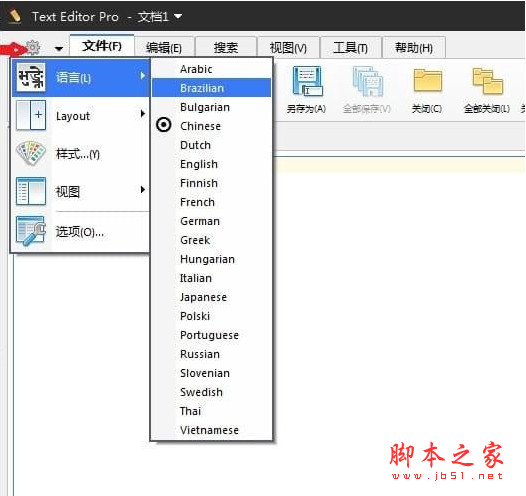Click the gear settings icon
Screen dimensions: 526x496
pyautogui.click(x=33, y=47)
